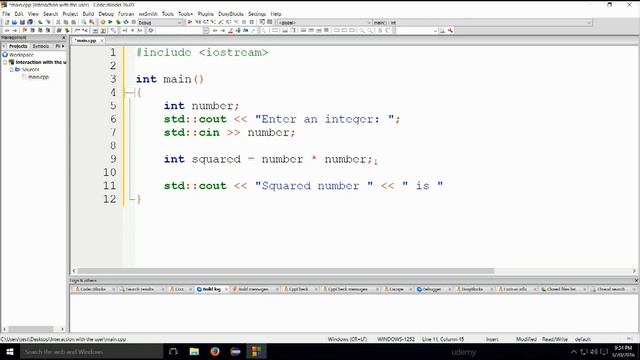
Task: Collapse the Interaction with the user project node
Action: click(5, 62)
